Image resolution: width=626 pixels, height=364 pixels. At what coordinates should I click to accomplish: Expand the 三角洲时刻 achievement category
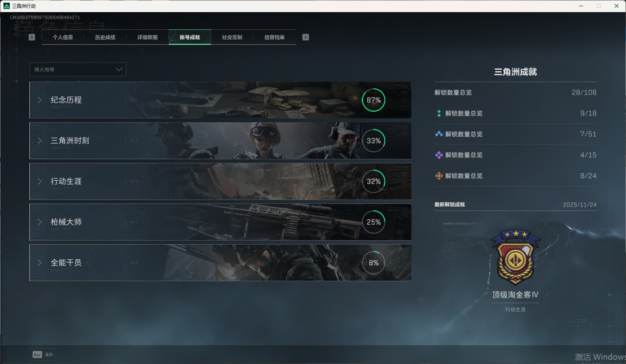coord(70,141)
